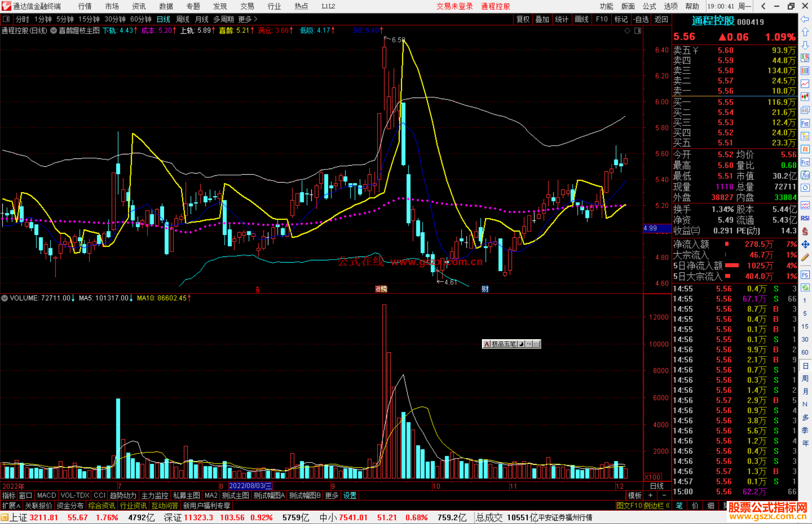Click the zoom-in plus button beside 模板
Viewport: 812px width, 524px height.
click(x=650, y=495)
